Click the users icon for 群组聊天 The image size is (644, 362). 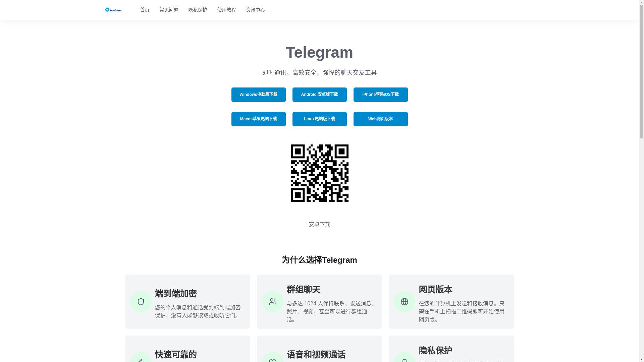(x=272, y=302)
